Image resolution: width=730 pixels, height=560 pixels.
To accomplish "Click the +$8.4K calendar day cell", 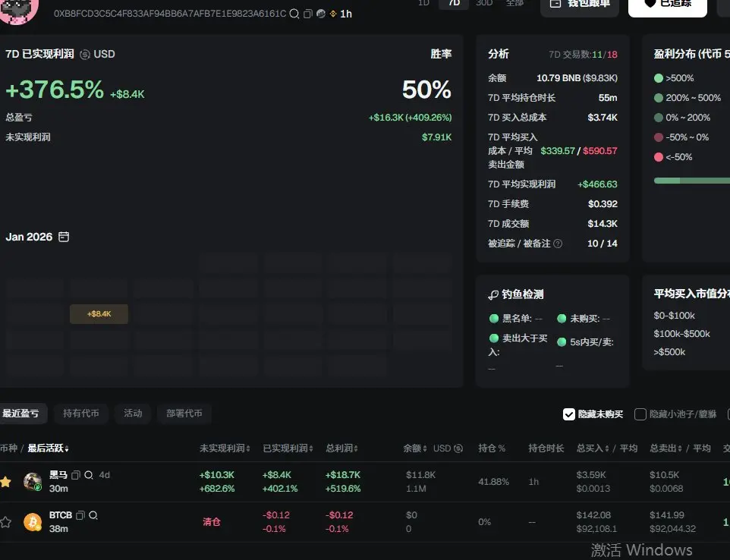I will pyautogui.click(x=99, y=314).
